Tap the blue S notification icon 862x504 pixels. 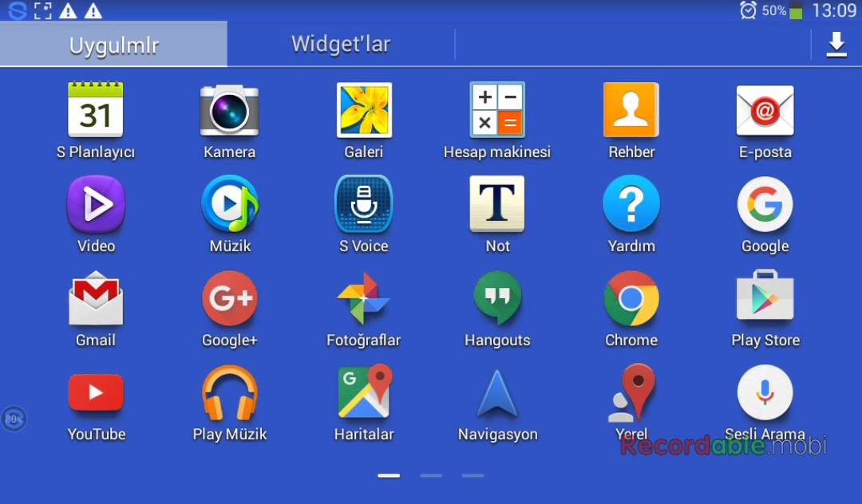(x=17, y=10)
